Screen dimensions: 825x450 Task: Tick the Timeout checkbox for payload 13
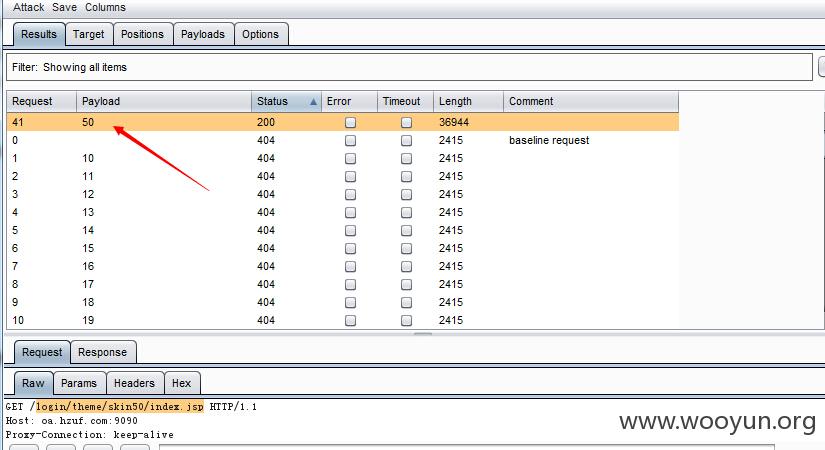click(406, 213)
